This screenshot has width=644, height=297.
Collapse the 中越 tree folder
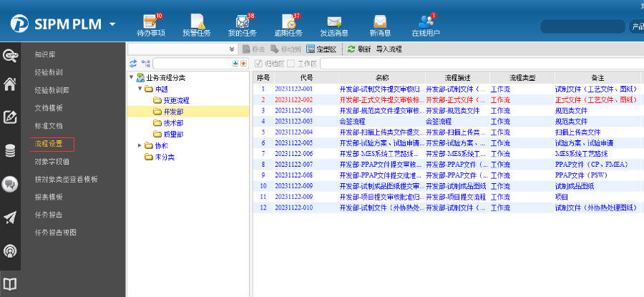point(140,89)
